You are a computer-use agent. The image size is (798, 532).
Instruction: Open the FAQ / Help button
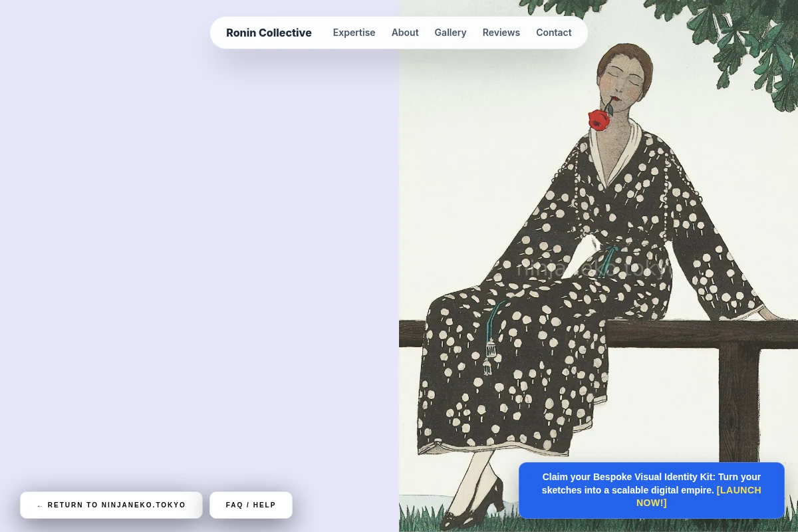pos(251,505)
